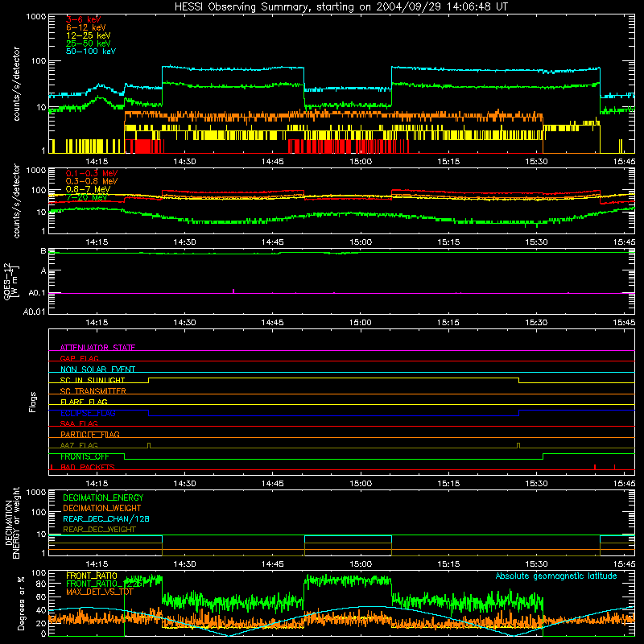Select the 3-6 keV legend label
The image size is (644, 644).
[84, 19]
